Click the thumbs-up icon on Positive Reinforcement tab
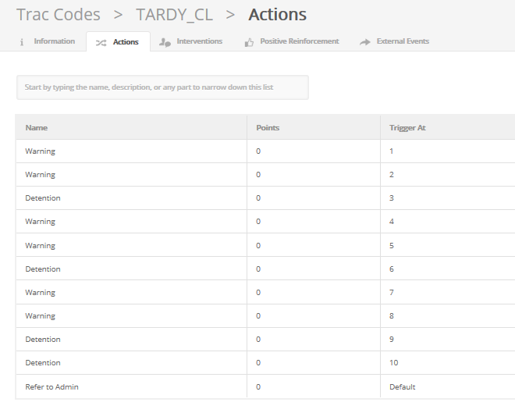 pyautogui.click(x=249, y=42)
